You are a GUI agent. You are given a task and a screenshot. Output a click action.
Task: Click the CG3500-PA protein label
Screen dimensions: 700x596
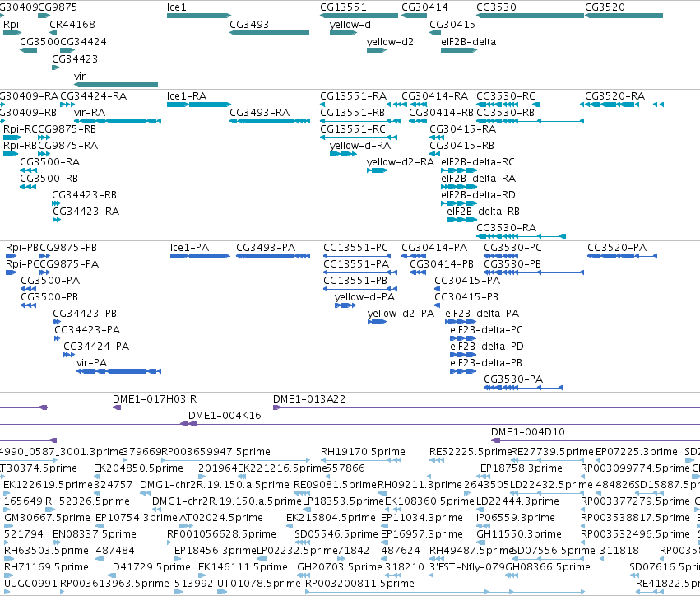(50, 281)
